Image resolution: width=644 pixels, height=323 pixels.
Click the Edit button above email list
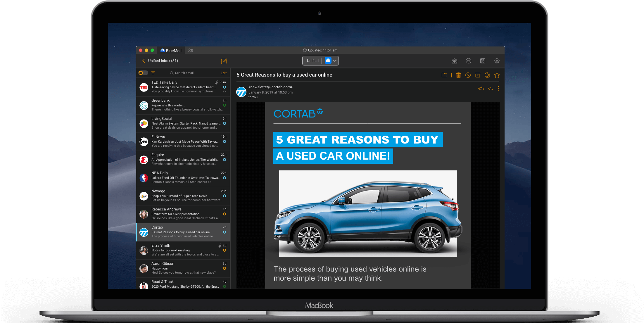coord(224,73)
